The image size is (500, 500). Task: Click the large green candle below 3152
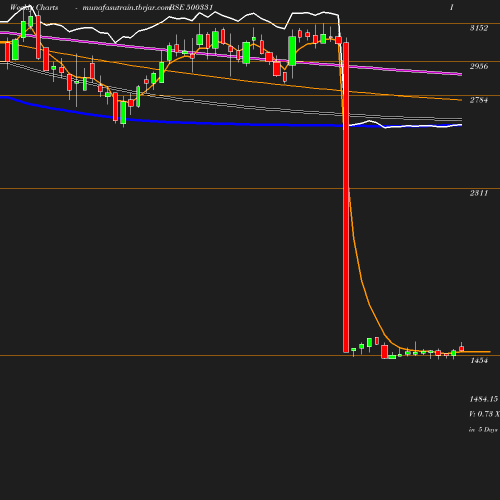[x=292, y=51]
